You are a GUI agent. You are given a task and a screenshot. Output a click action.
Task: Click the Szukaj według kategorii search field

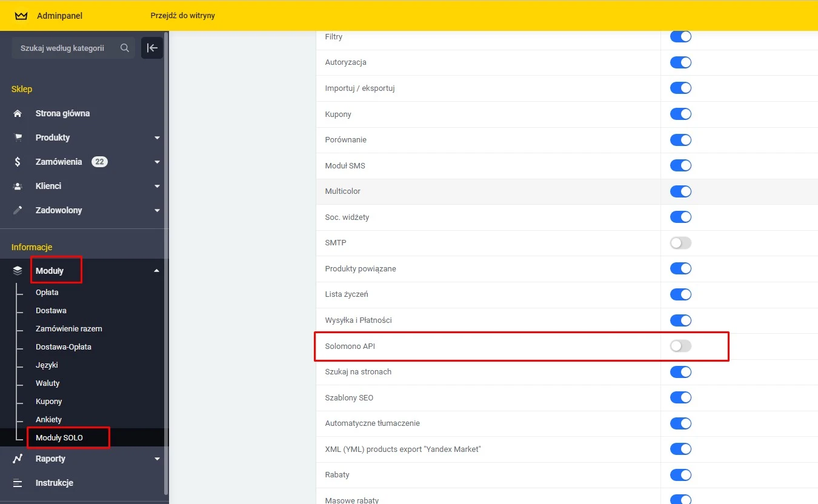pyautogui.click(x=67, y=48)
